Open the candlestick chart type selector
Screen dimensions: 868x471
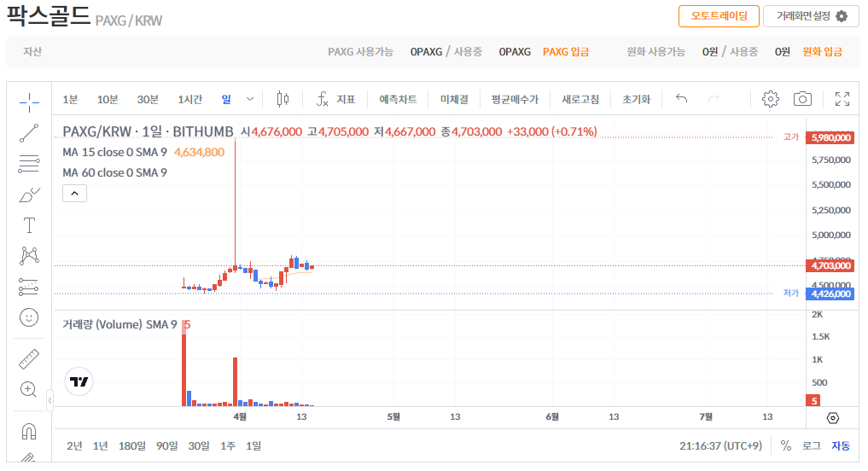tap(283, 99)
